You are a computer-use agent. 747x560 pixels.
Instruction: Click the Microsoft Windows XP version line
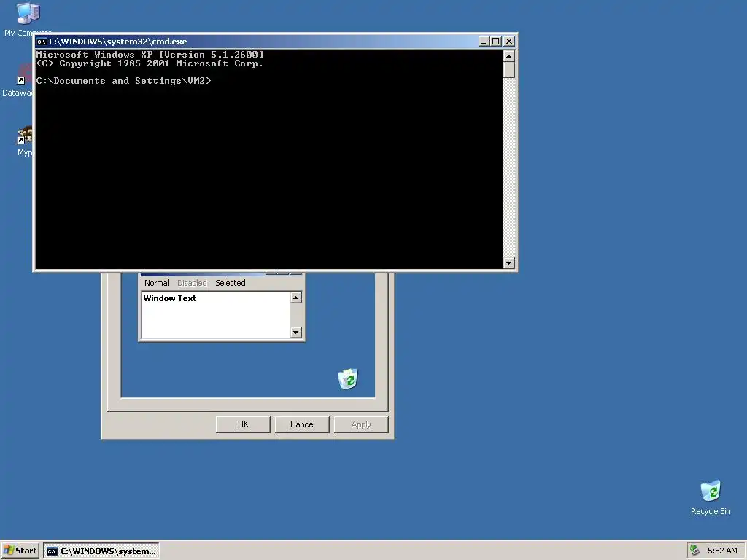(150, 55)
